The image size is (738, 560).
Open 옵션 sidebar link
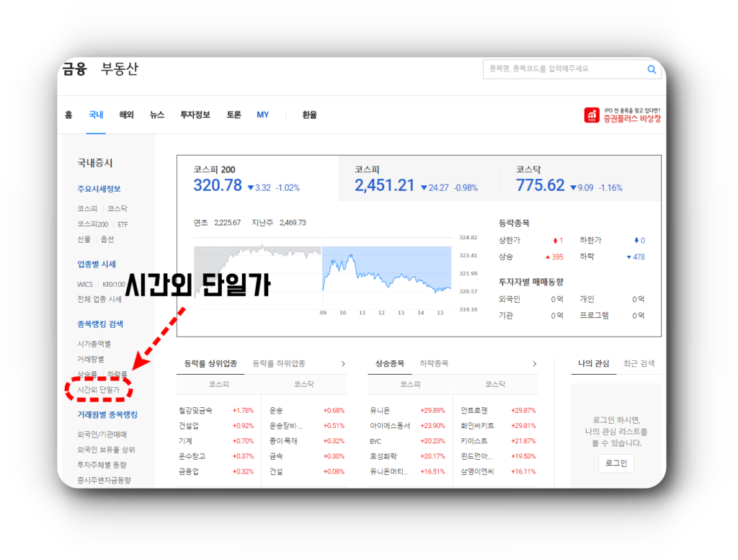[x=107, y=239]
